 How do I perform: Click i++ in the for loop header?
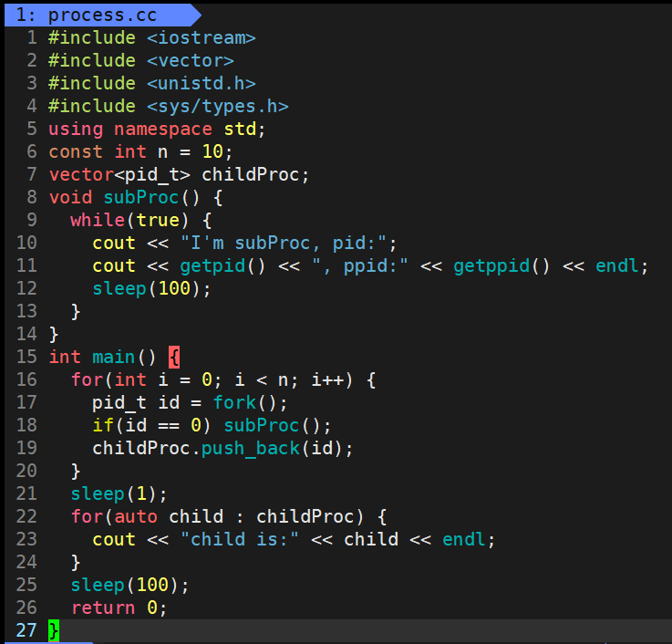[327, 379]
